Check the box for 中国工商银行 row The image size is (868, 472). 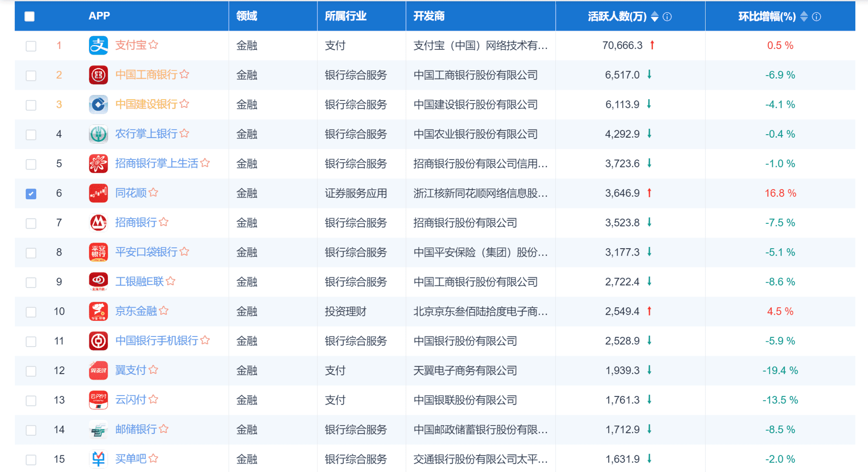click(31, 76)
